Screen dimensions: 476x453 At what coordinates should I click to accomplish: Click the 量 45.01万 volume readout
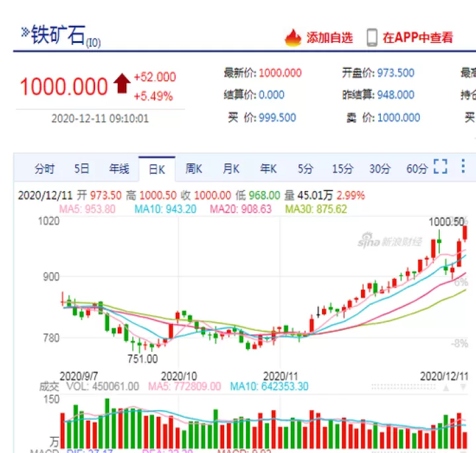(309, 196)
